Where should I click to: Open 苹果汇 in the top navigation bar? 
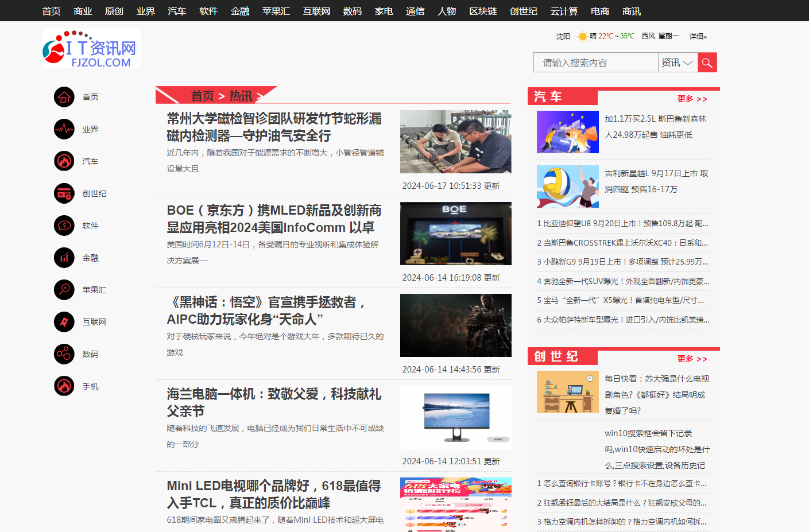click(x=276, y=11)
